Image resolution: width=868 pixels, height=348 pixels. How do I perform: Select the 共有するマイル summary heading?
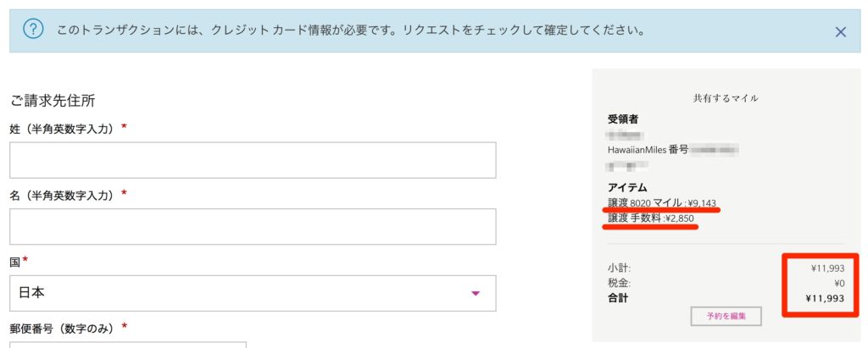(726, 98)
